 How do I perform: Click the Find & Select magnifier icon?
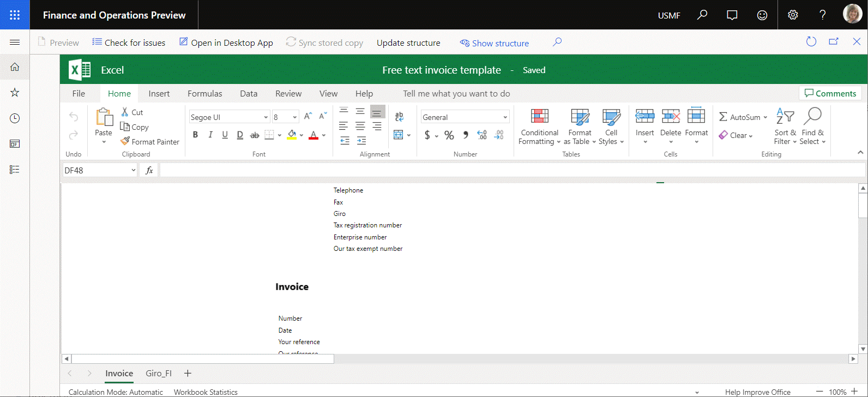pyautogui.click(x=812, y=116)
